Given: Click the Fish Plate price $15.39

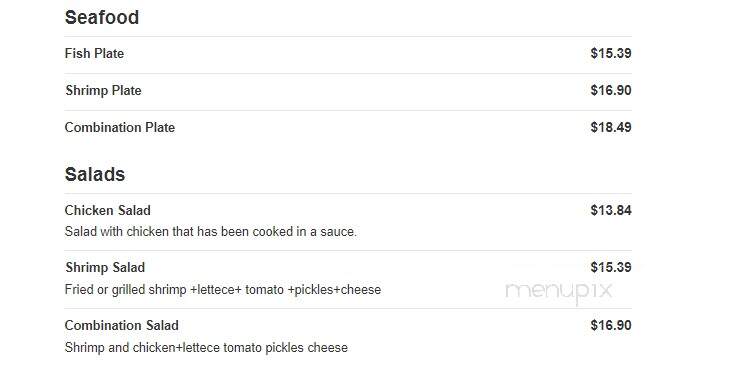Looking at the screenshot, I should coord(611,53).
